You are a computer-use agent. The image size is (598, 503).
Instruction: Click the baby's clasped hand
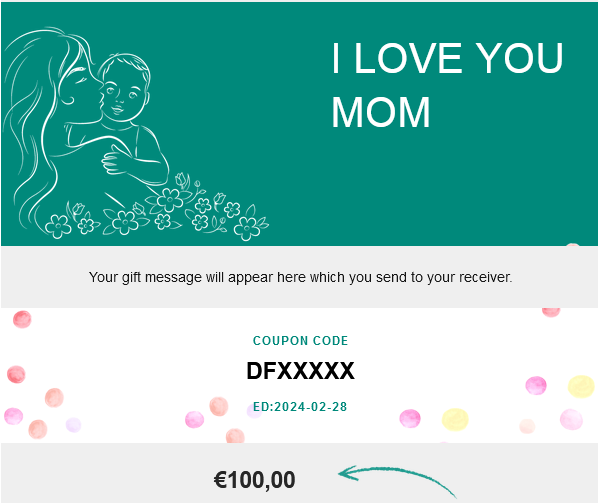[114, 161]
